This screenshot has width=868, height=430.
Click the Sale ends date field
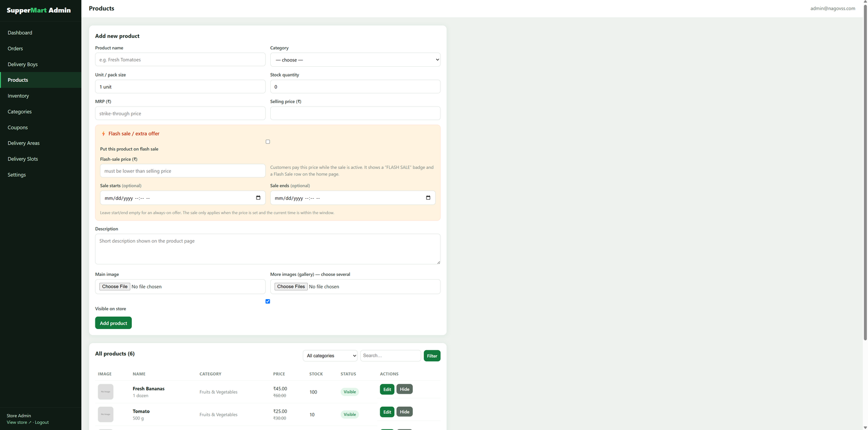click(x=353, y=198)
